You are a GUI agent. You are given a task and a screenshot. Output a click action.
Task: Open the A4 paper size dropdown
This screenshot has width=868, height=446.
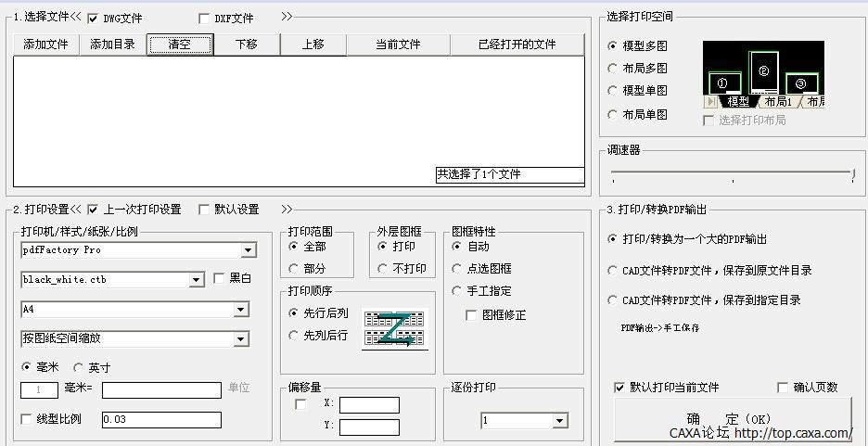(x=240, y=310)
